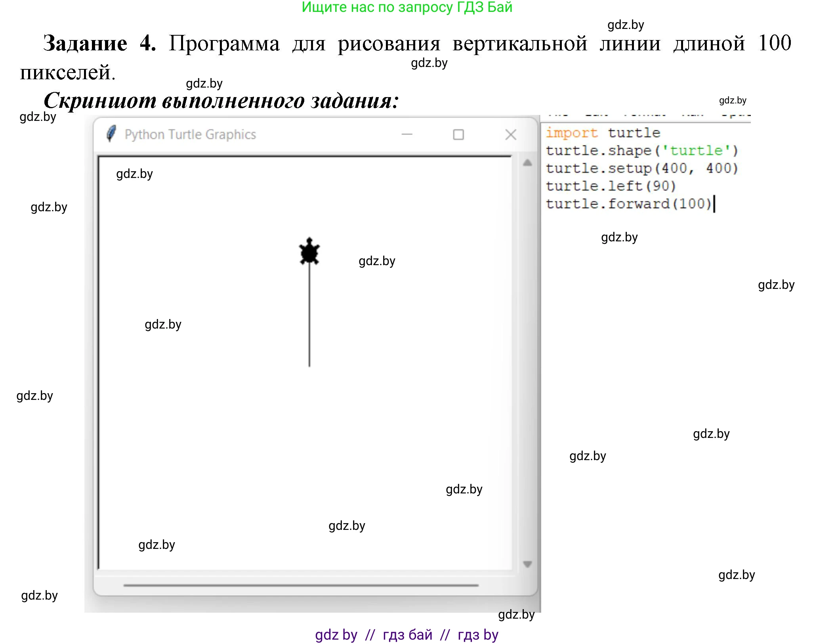The height and width of the screenshot is (644, 815).
Task: Click the vertical scrollbar up arrow
Action: point(527,163)
